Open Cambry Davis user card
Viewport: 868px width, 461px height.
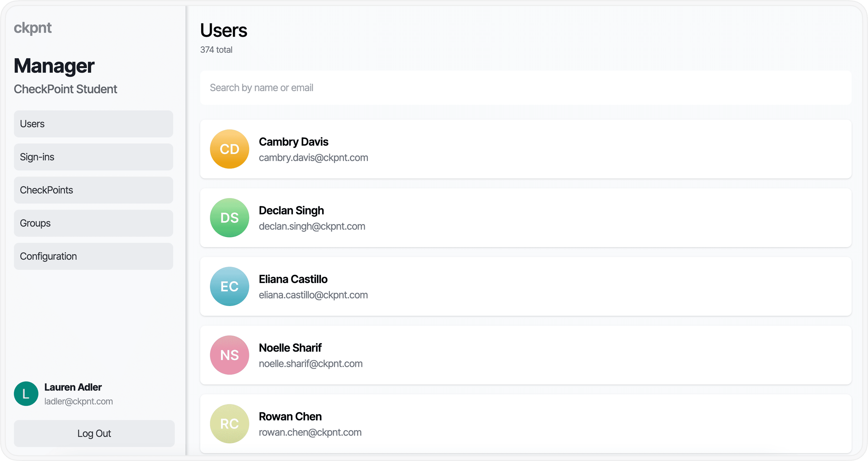click(x=526, y=149)
